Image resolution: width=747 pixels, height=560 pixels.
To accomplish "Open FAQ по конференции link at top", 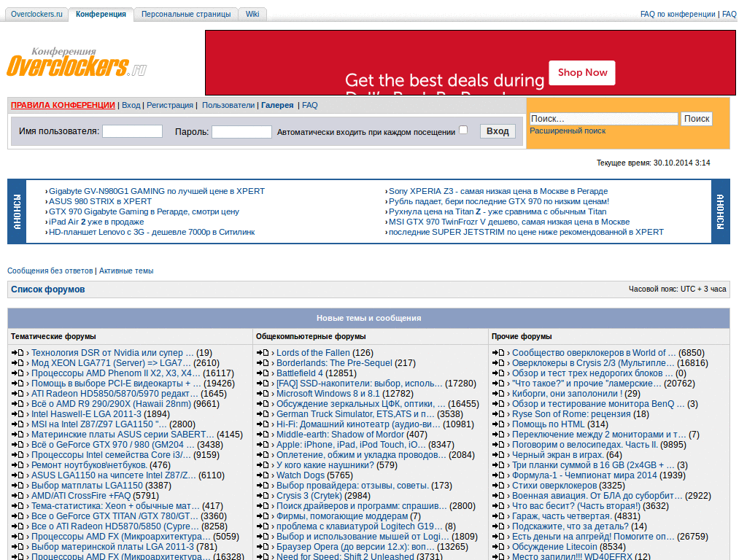I will 678,15.
